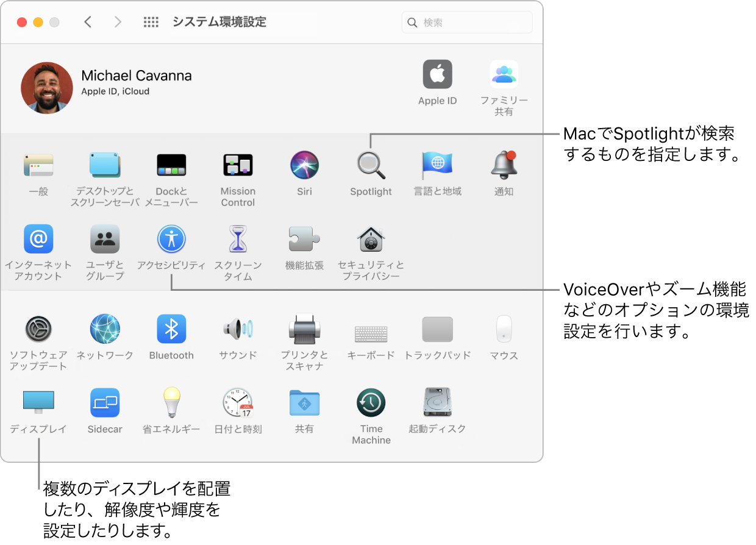Open アクセシビリティ (Accessibility) preferences
756x545 pixels.
171,239
